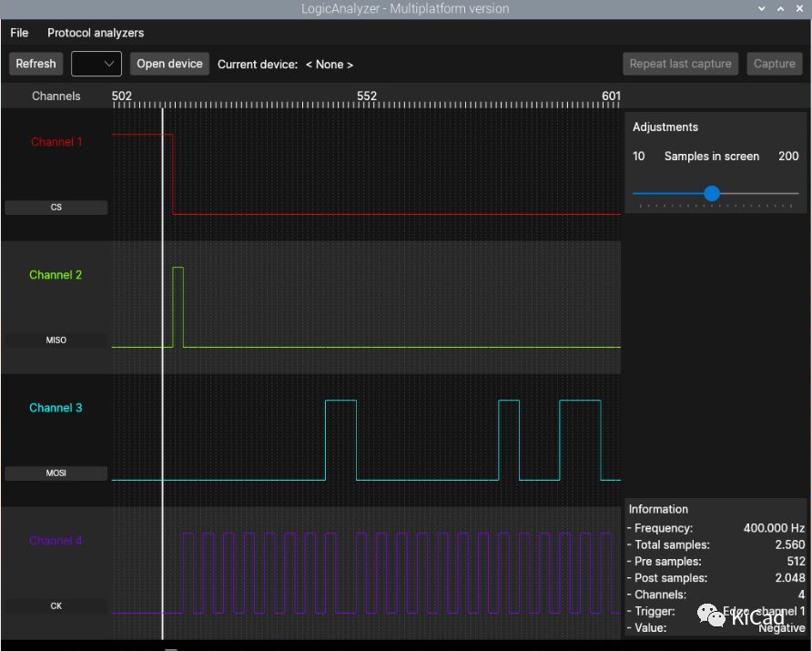Click the Capture button

[774, 64]
